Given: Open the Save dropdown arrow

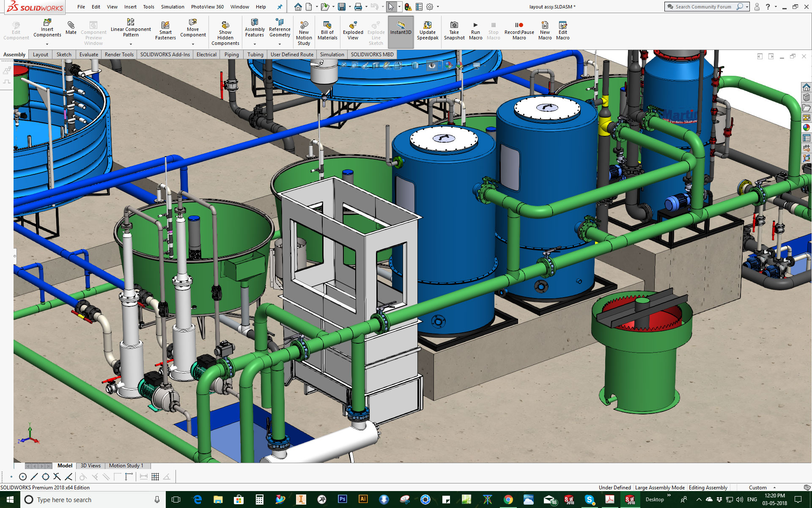Looking at the screenshot, I should pyautogui.click(x=349, y=7).
